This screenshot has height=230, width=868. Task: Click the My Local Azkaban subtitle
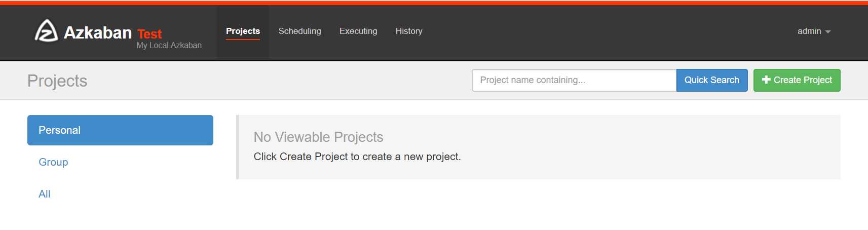[169, 46]
